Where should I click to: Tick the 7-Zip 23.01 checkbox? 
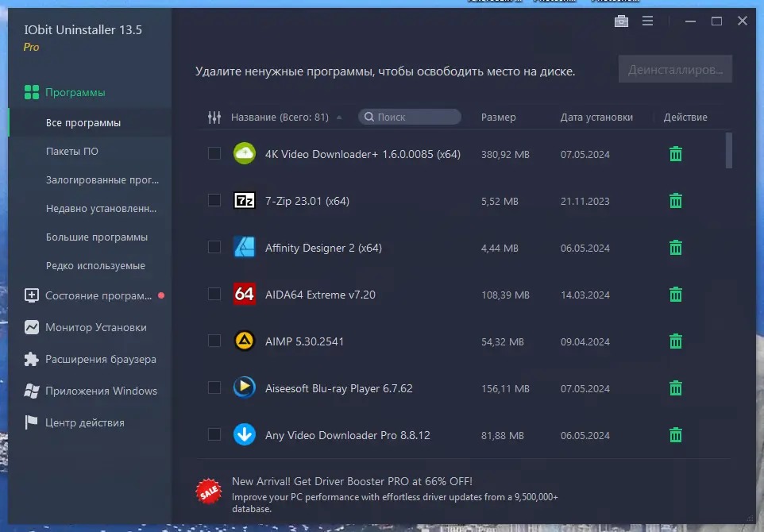click(214, 200)
